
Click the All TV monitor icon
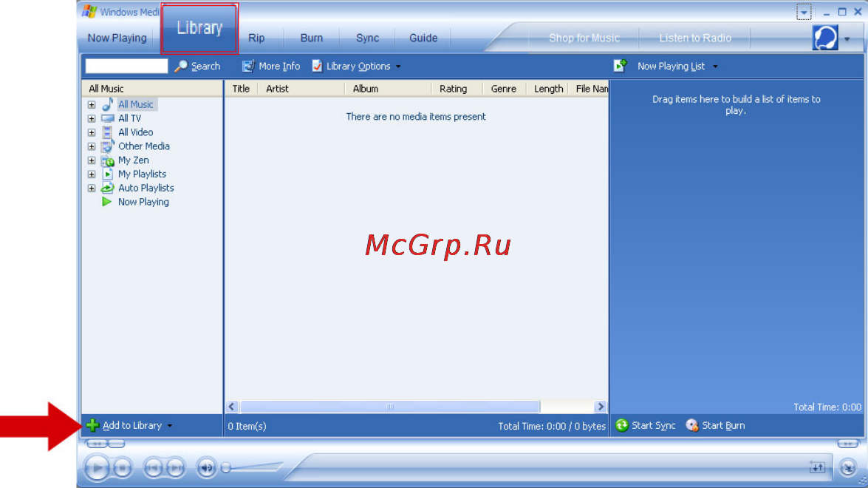107,118
